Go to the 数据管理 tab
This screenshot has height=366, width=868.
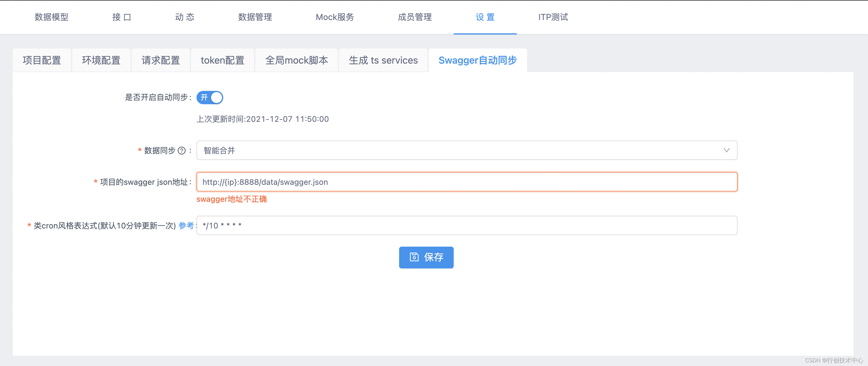tap(255, 17)
